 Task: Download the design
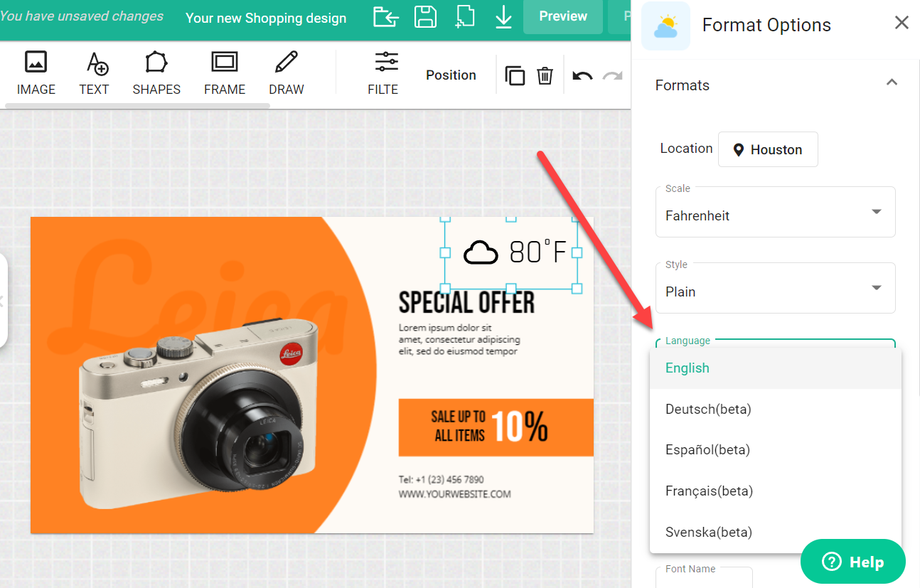pos(503,16)
